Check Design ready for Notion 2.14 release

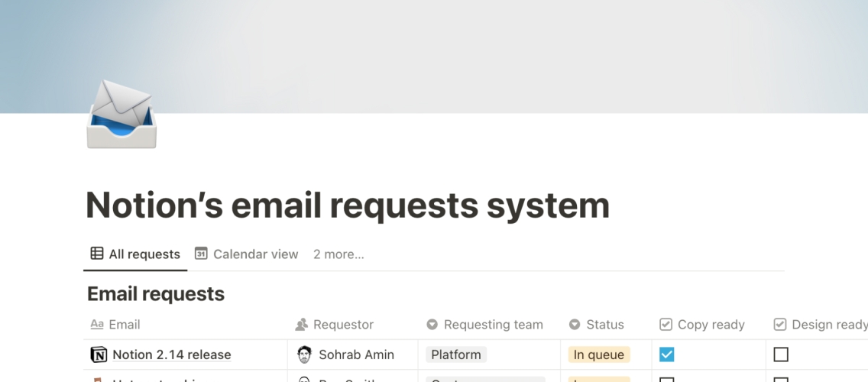(781, 354)
